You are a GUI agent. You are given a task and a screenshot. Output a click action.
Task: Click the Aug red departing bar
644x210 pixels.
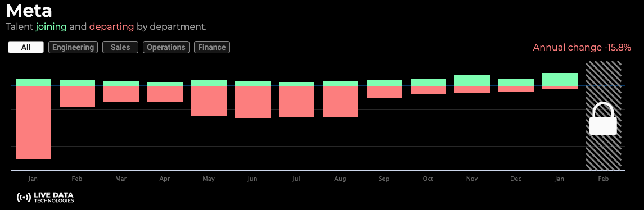pos(340,101)
